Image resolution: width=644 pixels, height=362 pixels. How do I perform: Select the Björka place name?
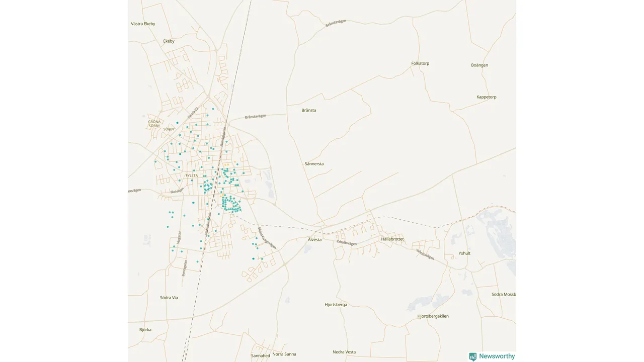click(x=145, y=330)
